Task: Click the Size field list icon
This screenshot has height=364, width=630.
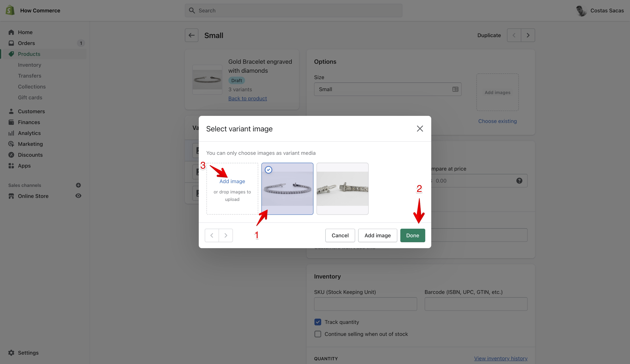Action: click(455, 89)
